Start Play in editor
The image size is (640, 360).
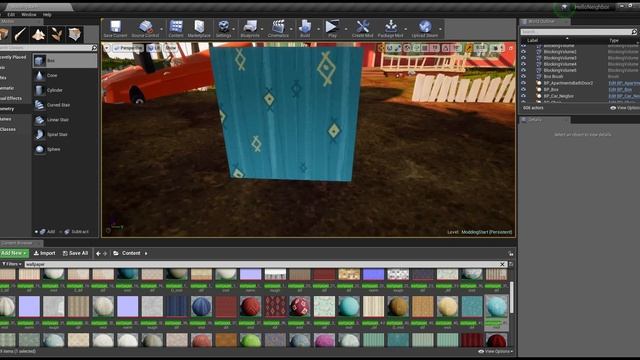tap(332, 29)
